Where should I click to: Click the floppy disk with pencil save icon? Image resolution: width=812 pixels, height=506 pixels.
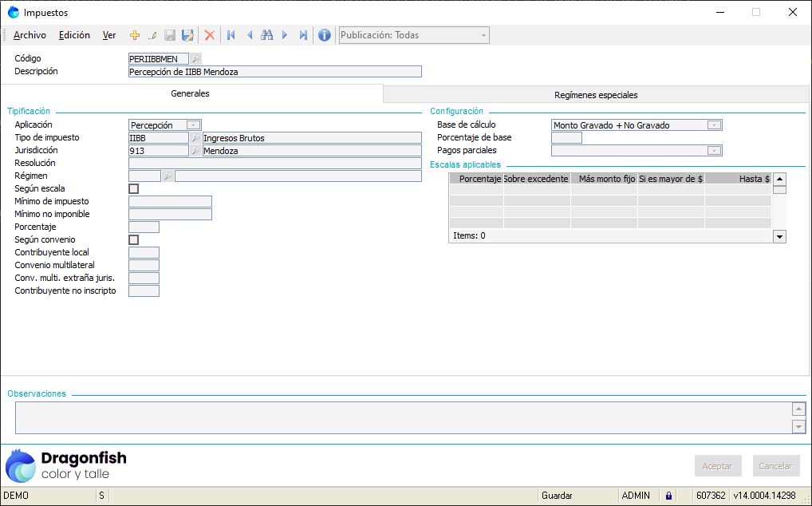click(x=187, y=35)
